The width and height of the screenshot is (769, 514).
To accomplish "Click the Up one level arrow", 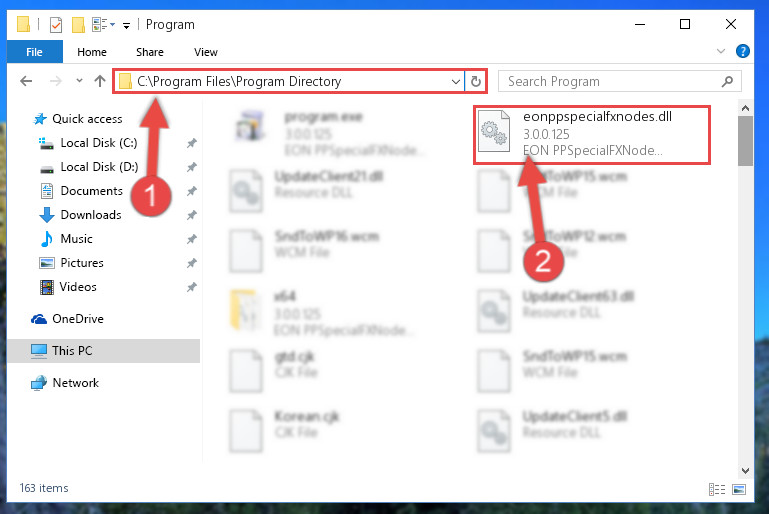I will pyautogui.click(x=100, y=81).
